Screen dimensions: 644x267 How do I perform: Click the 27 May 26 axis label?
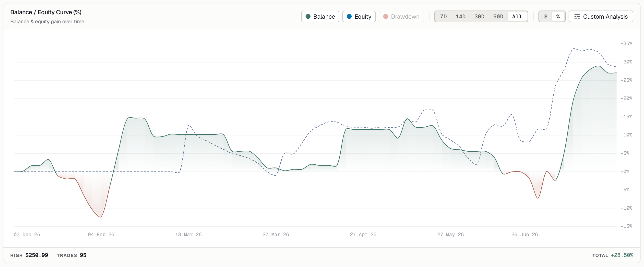(451, 234)
